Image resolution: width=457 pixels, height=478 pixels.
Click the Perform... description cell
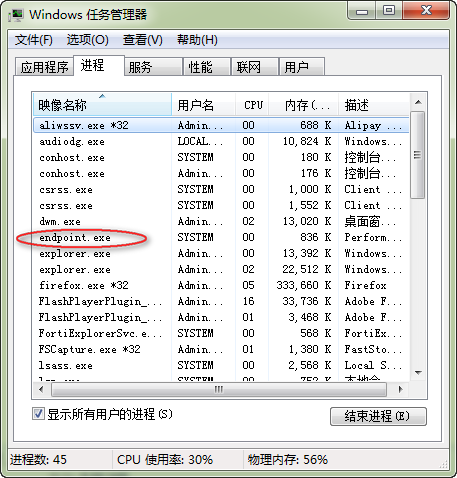tap(373, 237)
